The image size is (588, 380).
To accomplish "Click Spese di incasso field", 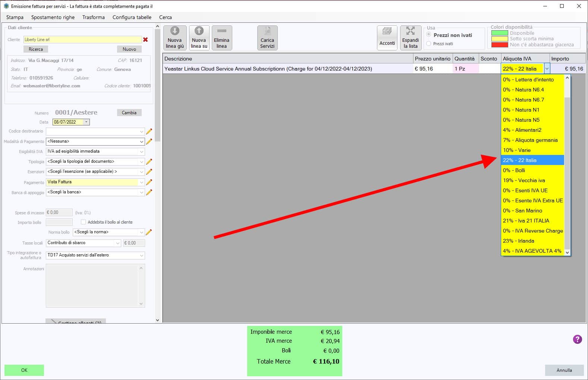I will coord(59,212).
